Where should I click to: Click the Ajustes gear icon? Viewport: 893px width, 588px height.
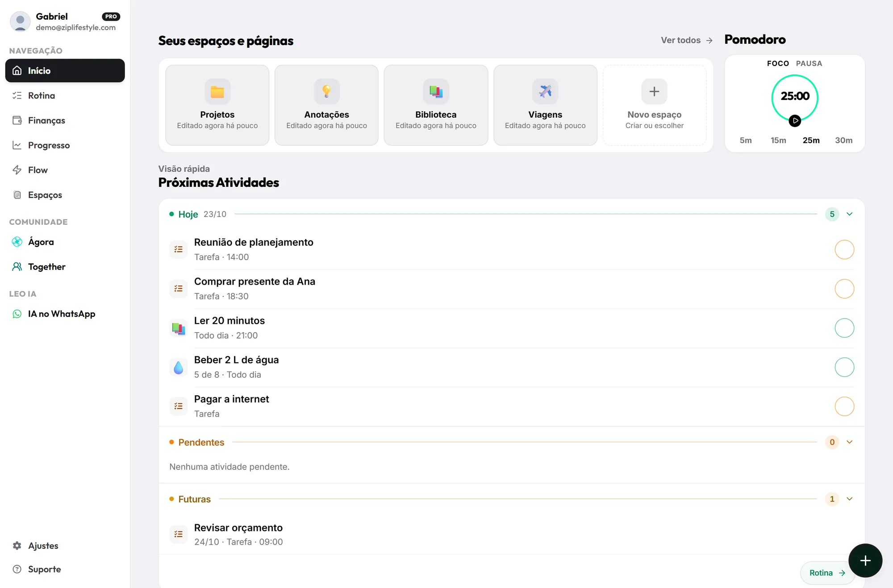click(17, 546)
